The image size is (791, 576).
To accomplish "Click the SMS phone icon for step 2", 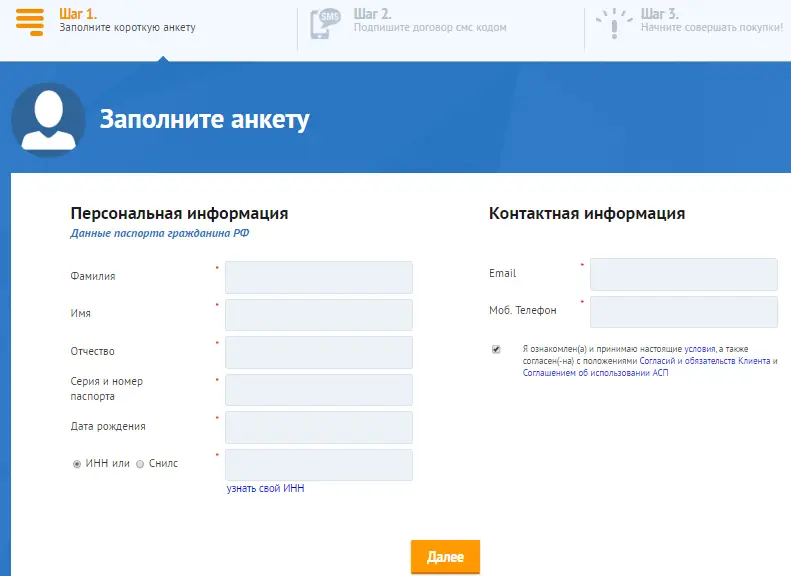I will click(x=325, y=23).
